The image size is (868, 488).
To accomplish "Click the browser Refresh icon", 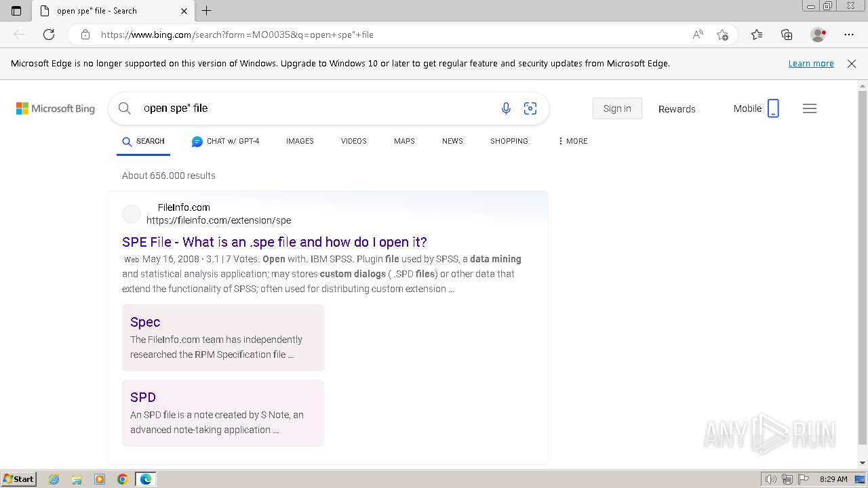I will click(49, 35).
